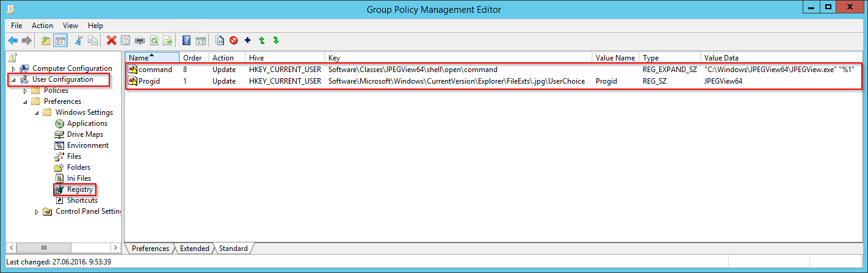Click the blue plus Add New icon
The height and width of the screenshot is (273, 868).
tap(248, 41)
